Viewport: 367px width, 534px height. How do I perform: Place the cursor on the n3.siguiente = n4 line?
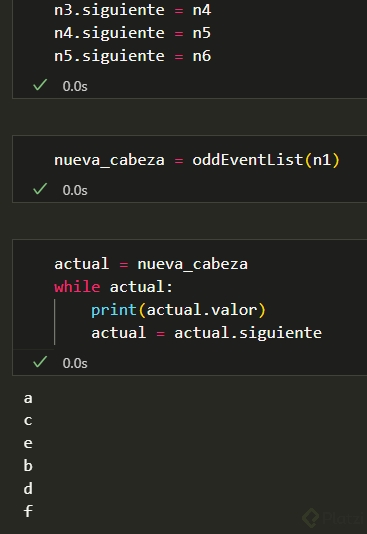pyautogui.click(x=132, y=10)
